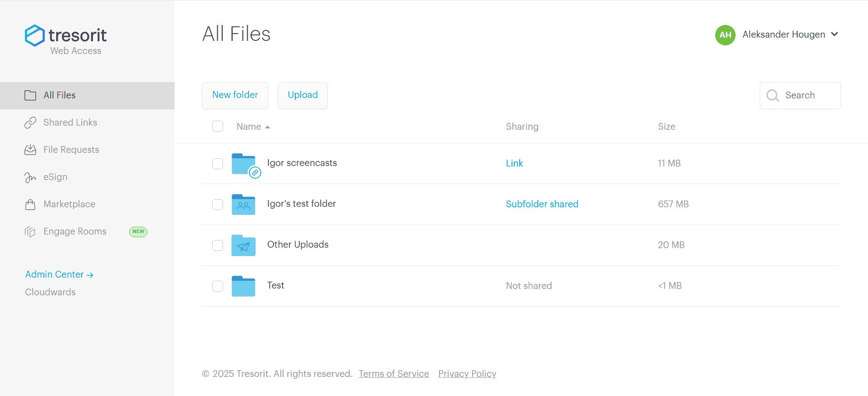This screenshot has width=868, height=396.
Task: Expand the Aleksander Hougen account dropdown
Action: click(x=834, y=34)
